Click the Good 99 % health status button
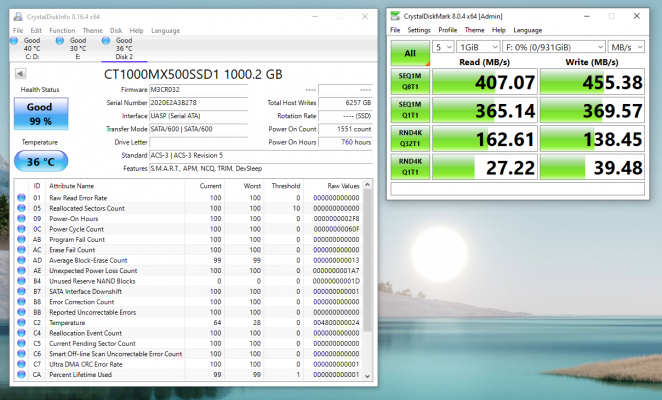This screenshot has width=662, height=400. (41, 114)
